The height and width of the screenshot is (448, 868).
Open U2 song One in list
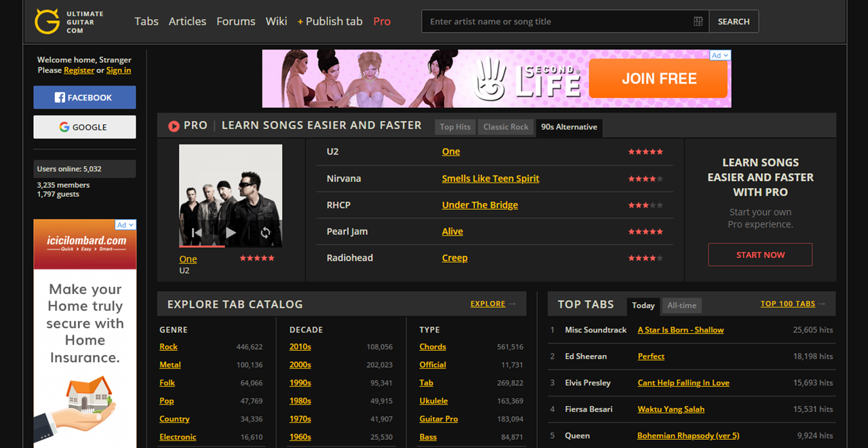pyautogui.click(x=451, y=151)
